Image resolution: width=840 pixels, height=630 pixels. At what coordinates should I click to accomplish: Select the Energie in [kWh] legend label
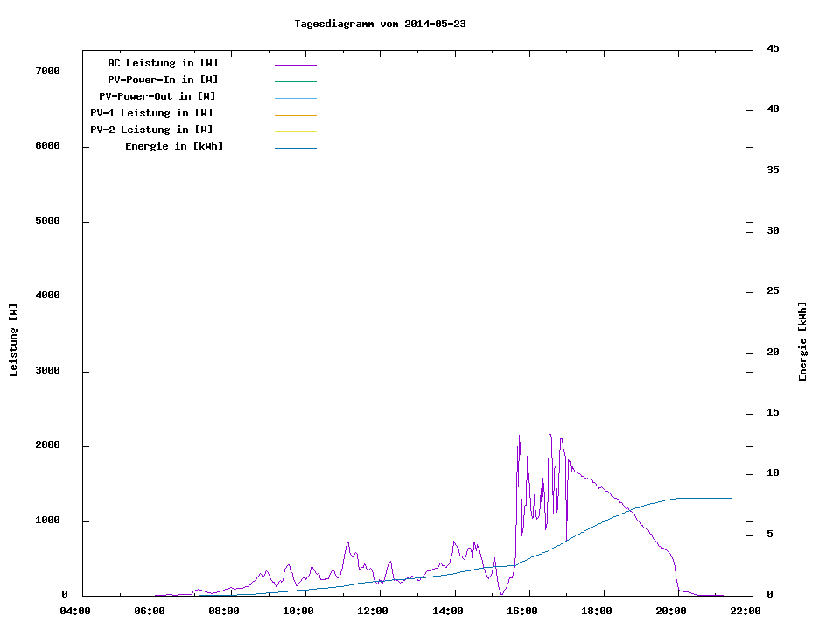[x=174, y=146]
